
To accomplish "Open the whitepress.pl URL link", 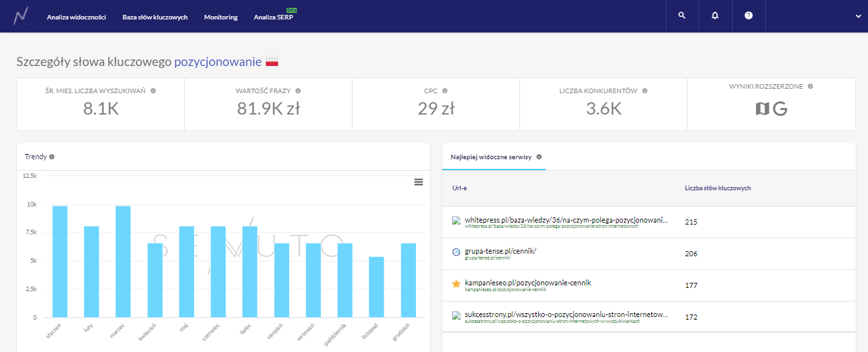I will point(566,220).
